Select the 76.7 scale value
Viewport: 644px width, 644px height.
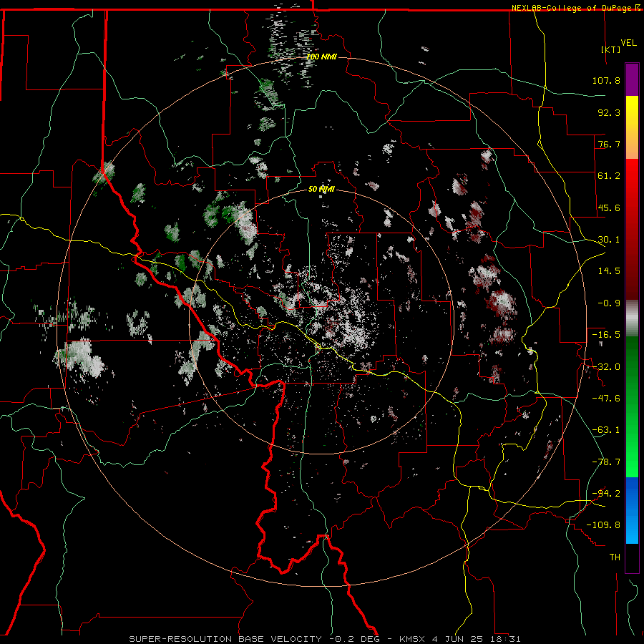[609, 144]
